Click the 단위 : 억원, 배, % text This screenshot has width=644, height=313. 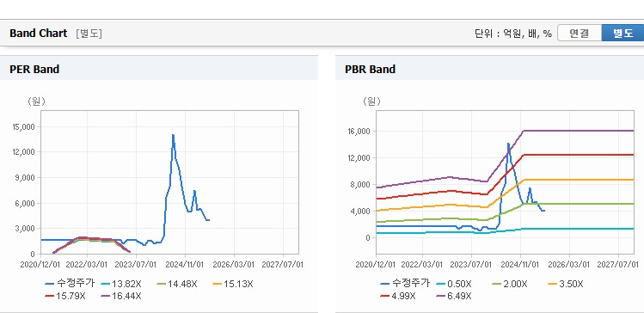[x=513, y=34]
